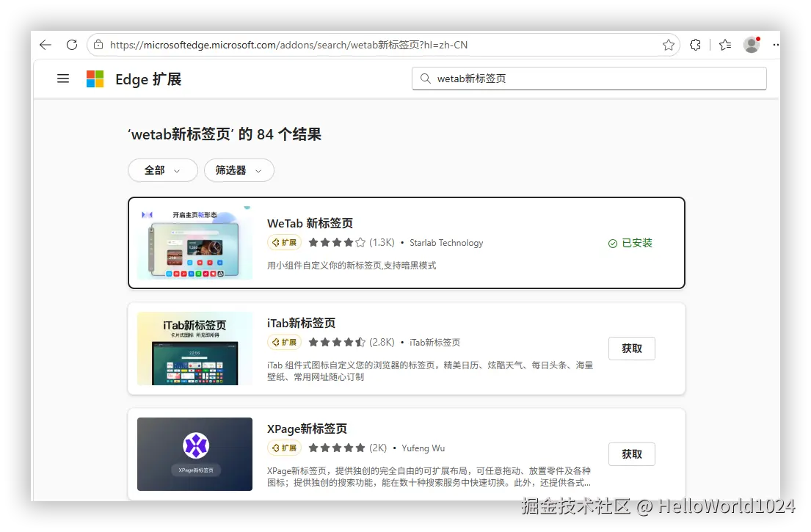The image size is (811, 532).
Task: Click the star rating of XPage新标签页
Action: click(337, 448)
